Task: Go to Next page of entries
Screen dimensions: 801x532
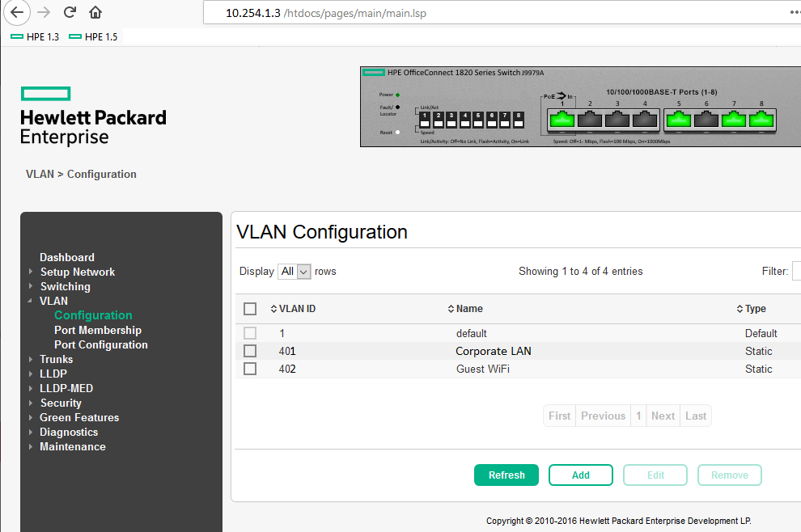Action: (663, 416)
